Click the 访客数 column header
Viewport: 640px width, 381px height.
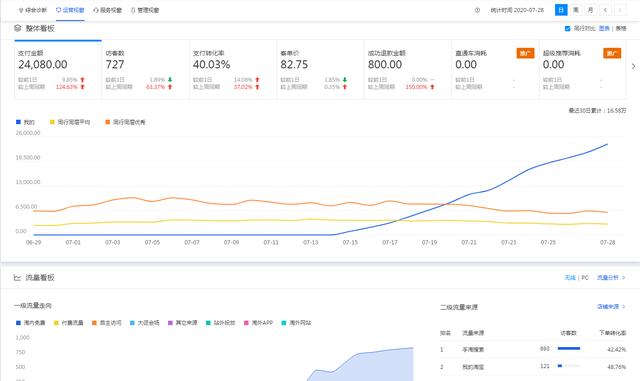point(568,333)
